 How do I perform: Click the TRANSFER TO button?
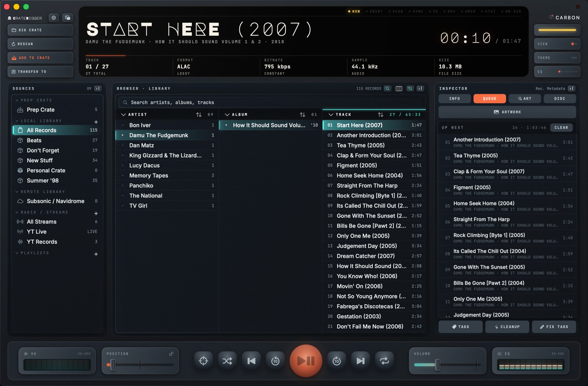coord(40,72)
